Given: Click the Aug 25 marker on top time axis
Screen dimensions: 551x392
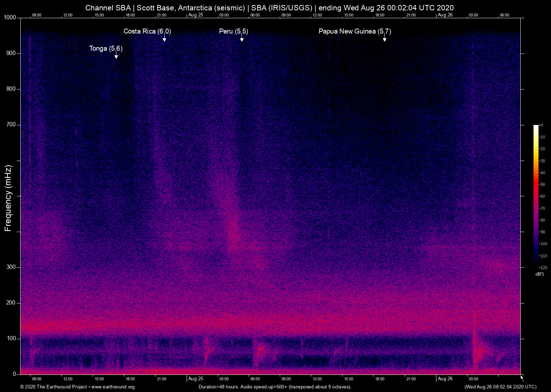Looking at the screenshot, I should point(196,15).
